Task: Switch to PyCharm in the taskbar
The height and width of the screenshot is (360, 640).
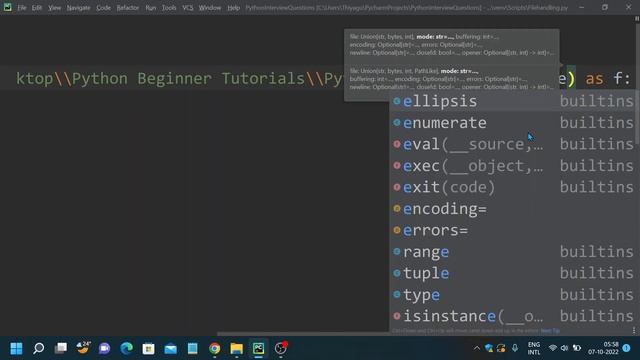Action: point(258,348)
